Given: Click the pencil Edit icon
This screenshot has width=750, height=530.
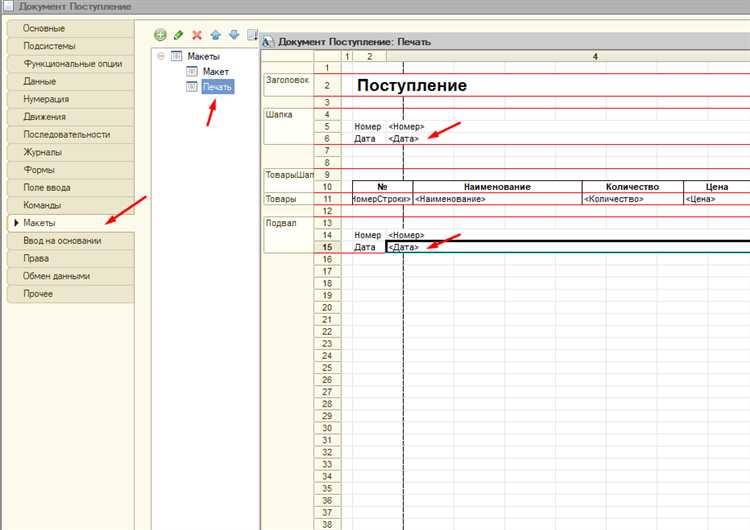Looking at the screenshot, I should tap(178, 34).
